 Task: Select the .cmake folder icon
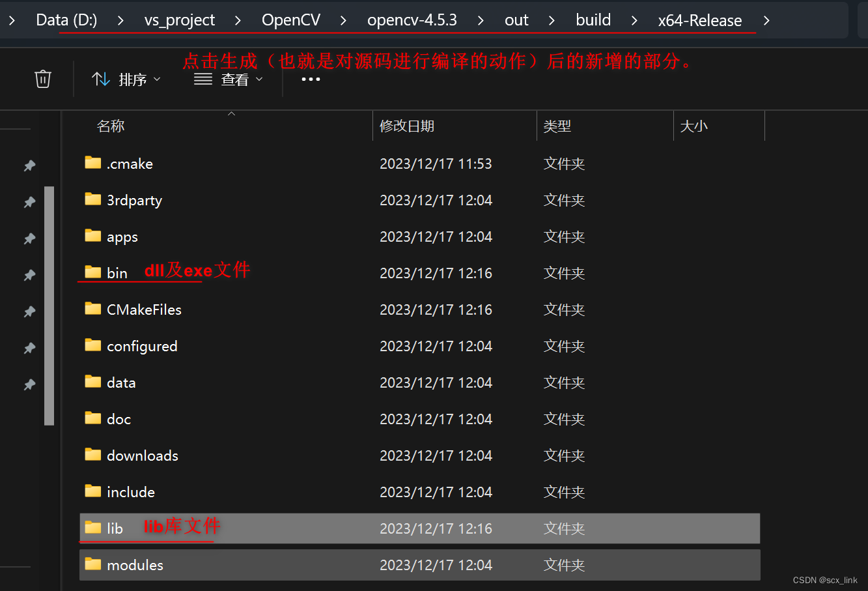point(93,163)
